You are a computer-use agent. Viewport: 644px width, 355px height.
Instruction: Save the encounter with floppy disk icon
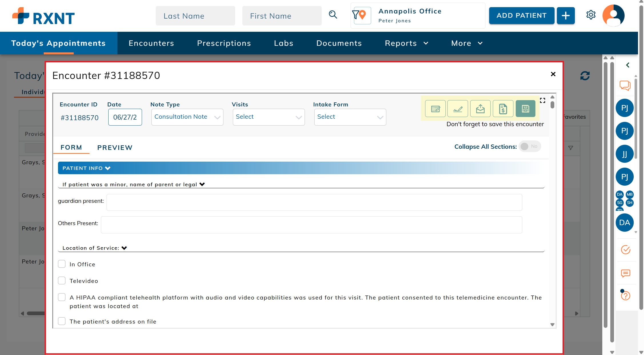coord(525,109)
